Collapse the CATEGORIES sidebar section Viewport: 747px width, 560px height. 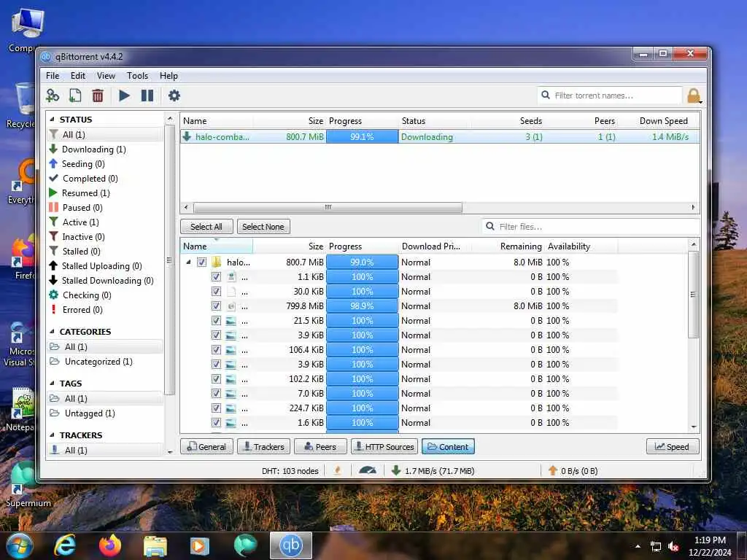(x=52, y=332)
